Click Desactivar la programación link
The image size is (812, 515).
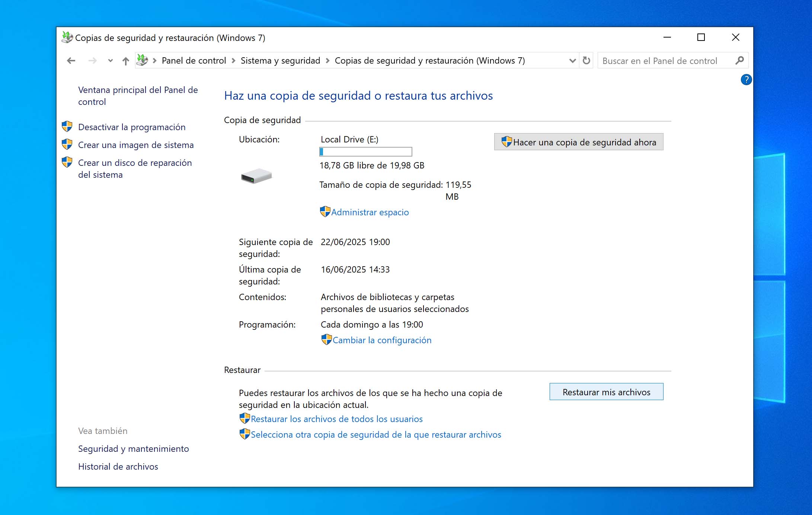[x=132, y=127]
